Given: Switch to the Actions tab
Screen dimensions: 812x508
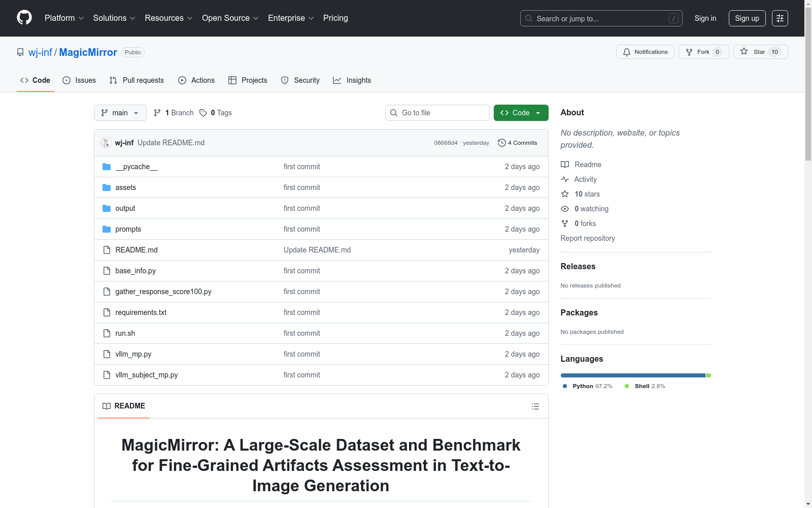Looking at the screenshot, I should tap(196, 80).
